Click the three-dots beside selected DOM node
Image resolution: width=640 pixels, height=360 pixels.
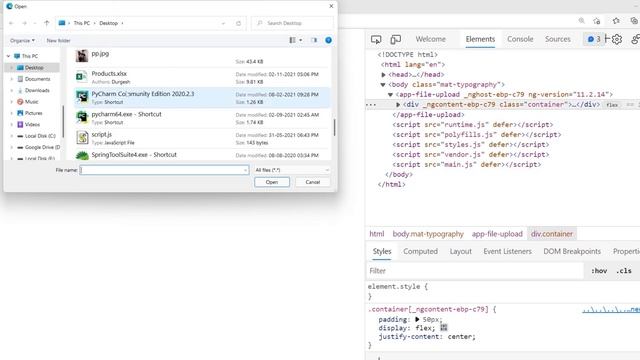click(371, 105)
